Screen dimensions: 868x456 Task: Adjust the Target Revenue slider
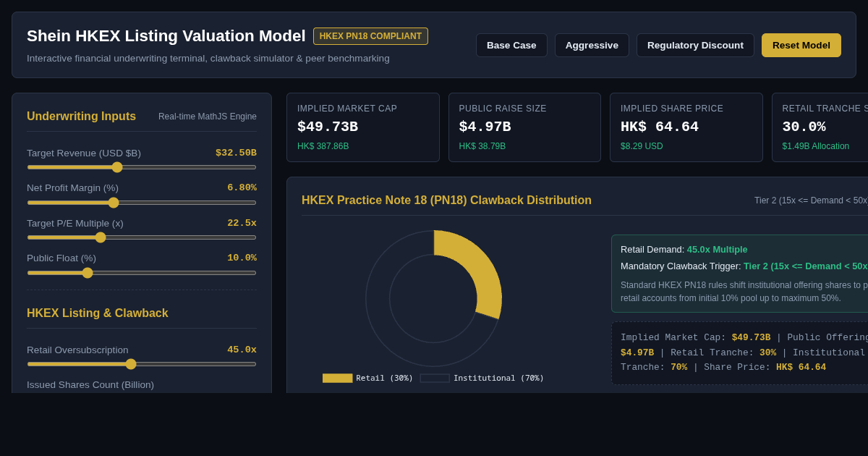(142, 167)
